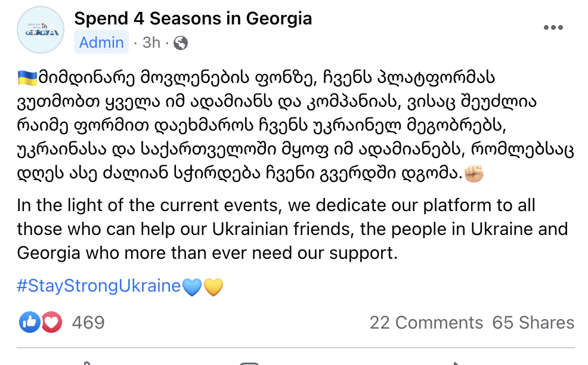Click the Ukraine flag emoji
588x365 pixels.
pyautogui.click(x=27, y=78)
